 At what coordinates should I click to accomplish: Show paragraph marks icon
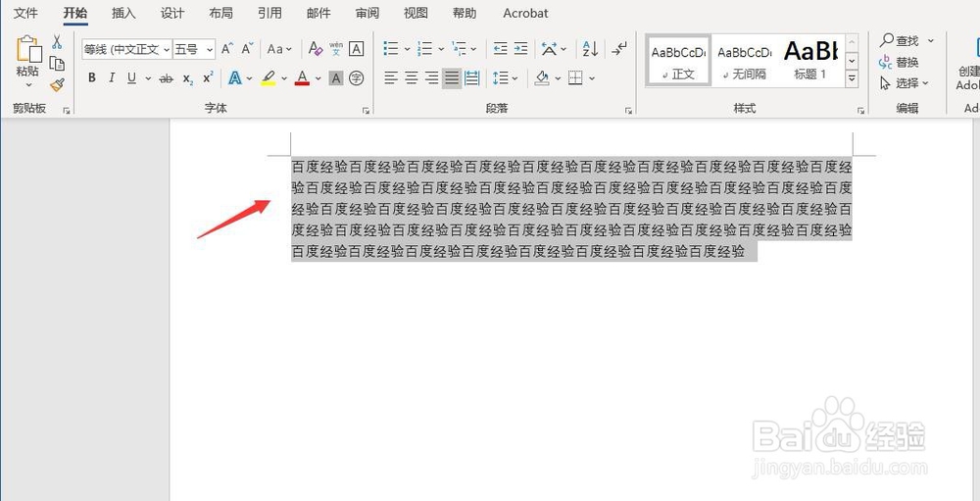(x=619, y=49)
